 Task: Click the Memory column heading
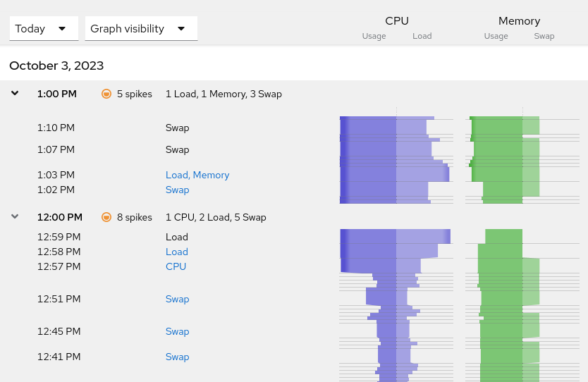(519, 21)
